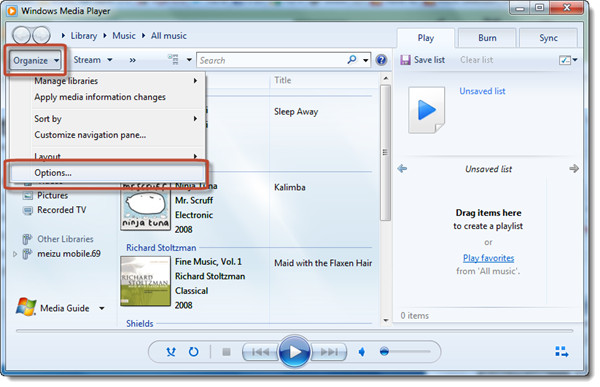Click the Richard Stoltzman artist group header
The image size is (600, 387).
[x=161, y=248]
